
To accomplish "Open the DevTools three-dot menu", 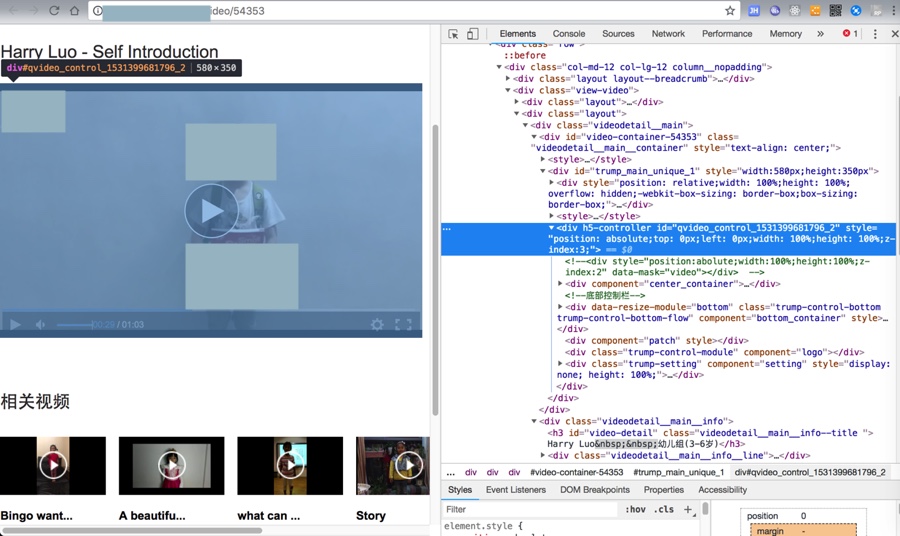I will coord(875,34).
